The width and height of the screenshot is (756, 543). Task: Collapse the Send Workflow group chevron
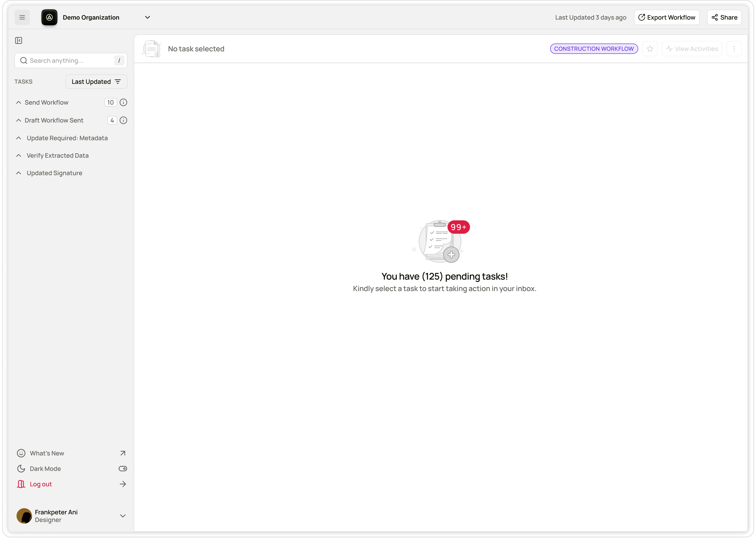point(19,102)
